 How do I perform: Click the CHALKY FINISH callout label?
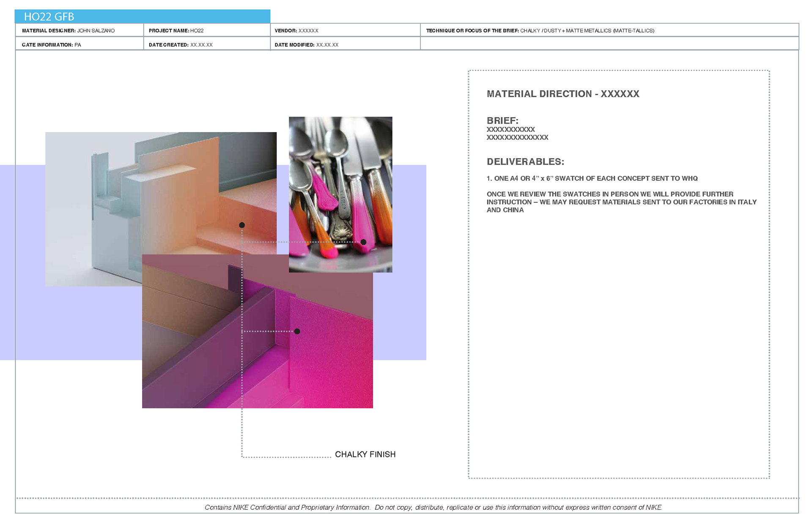pos(365,454)
